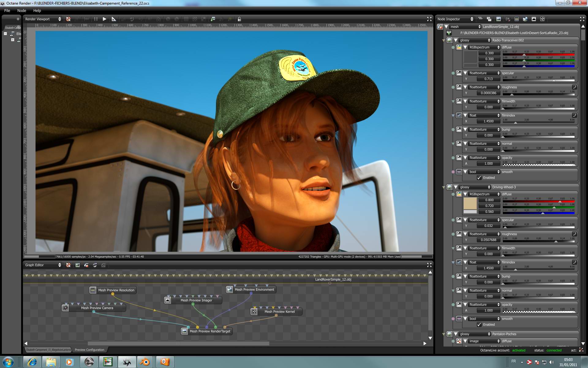Open the Graph Editor panel dropdown
Image resolution: width=588 pixels, height=368 pixels.
(43, 265)
